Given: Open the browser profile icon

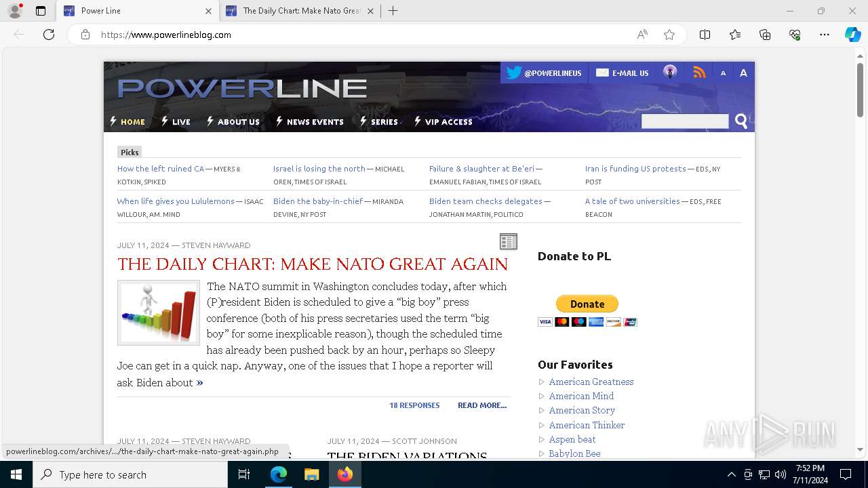Looking at the screenshot, I should click(x=15, y=11).
